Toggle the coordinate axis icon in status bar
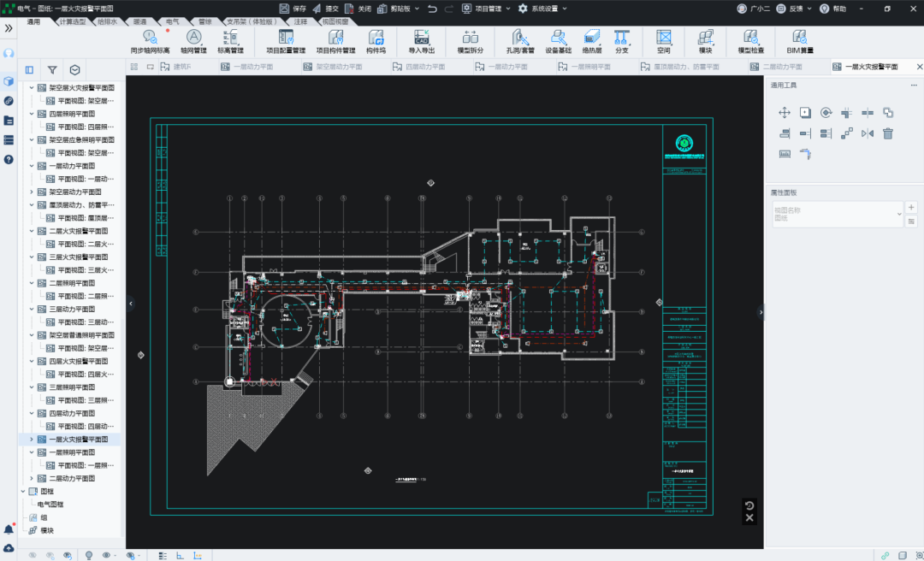 point(198,555)
